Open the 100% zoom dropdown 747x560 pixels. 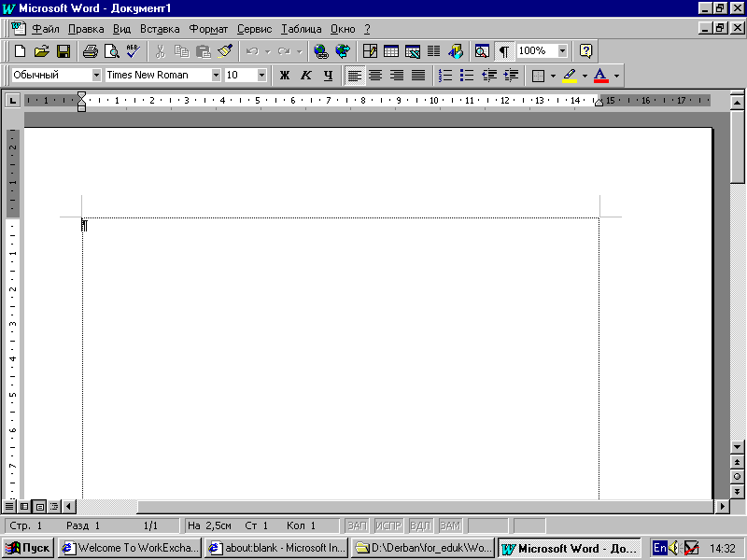click(x=563, y=50)
